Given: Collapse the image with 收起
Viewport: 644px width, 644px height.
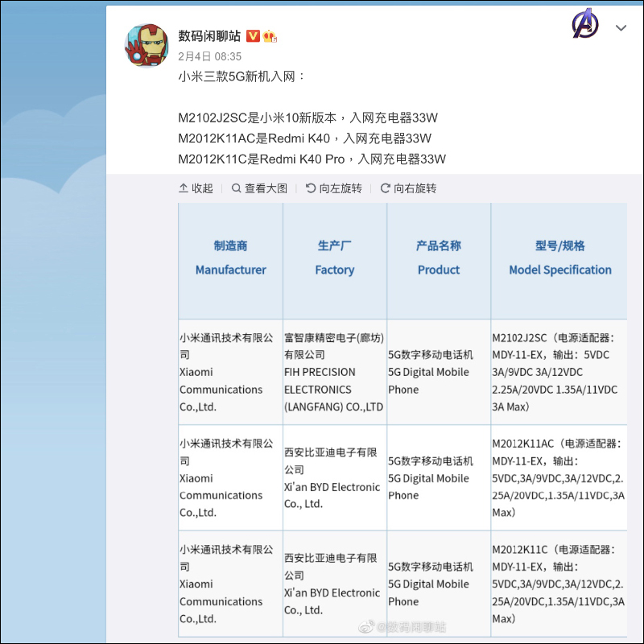Looking at the screenshot, I should [x=196, y=188].
